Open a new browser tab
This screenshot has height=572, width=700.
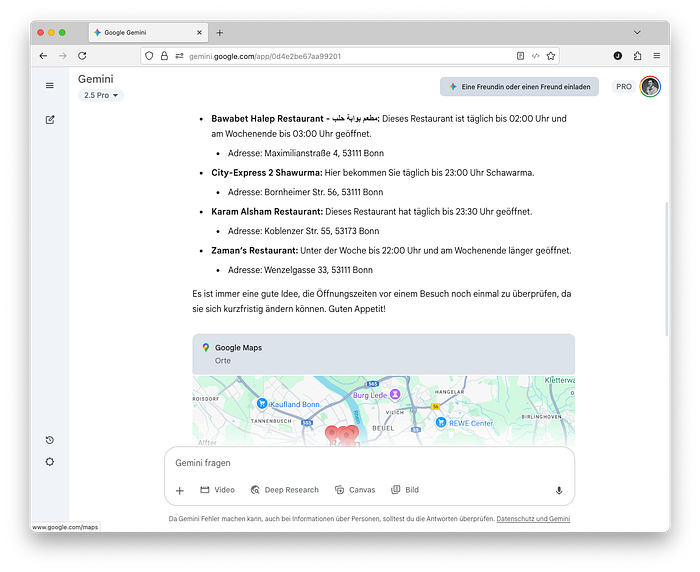220,33
